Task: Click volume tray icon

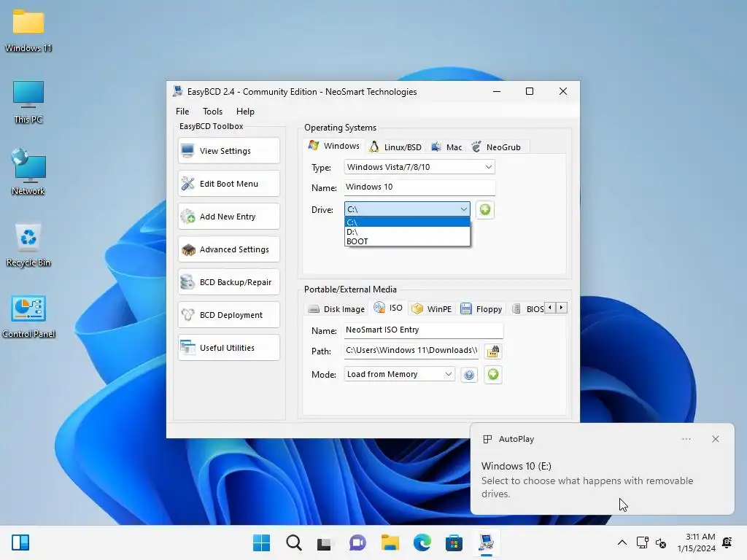Action: coord(661,542)
